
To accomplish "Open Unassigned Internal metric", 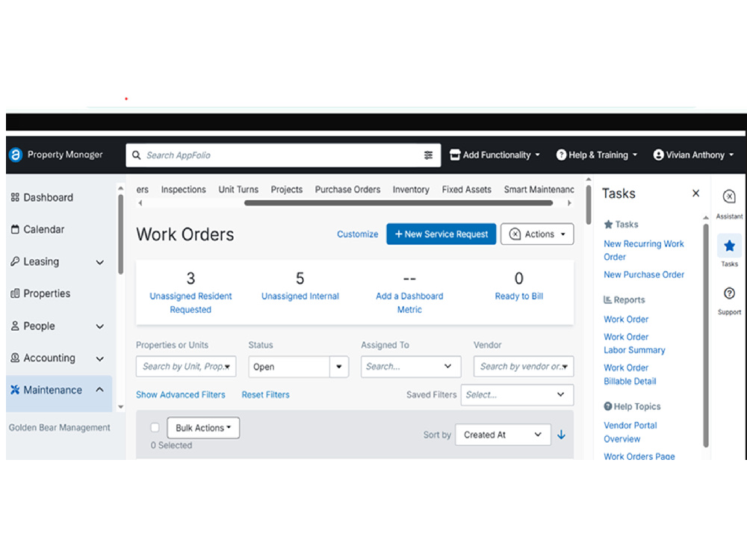I will click(x=300, y=296).
